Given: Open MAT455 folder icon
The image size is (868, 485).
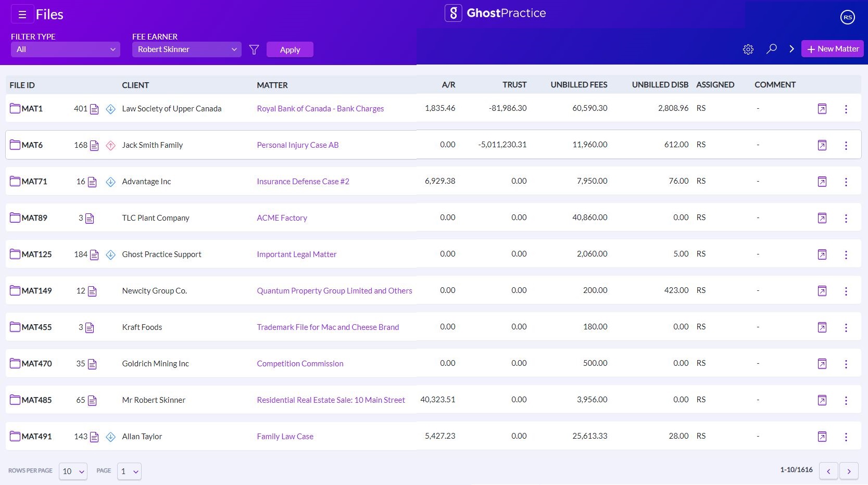Looking at the screenshot, I should (x=15, y=327).
